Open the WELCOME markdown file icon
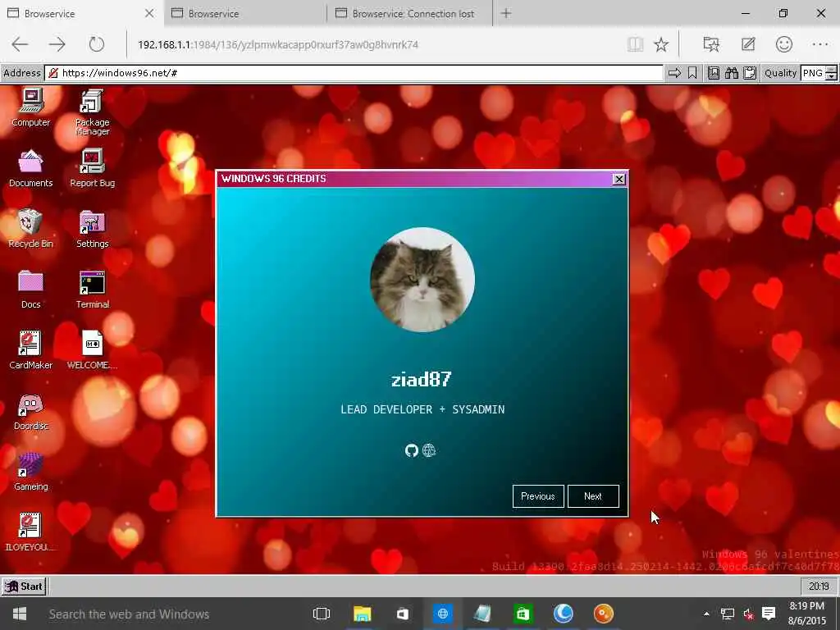The height and width of the screenshot is (630, 840). click(x=92, y=349)
